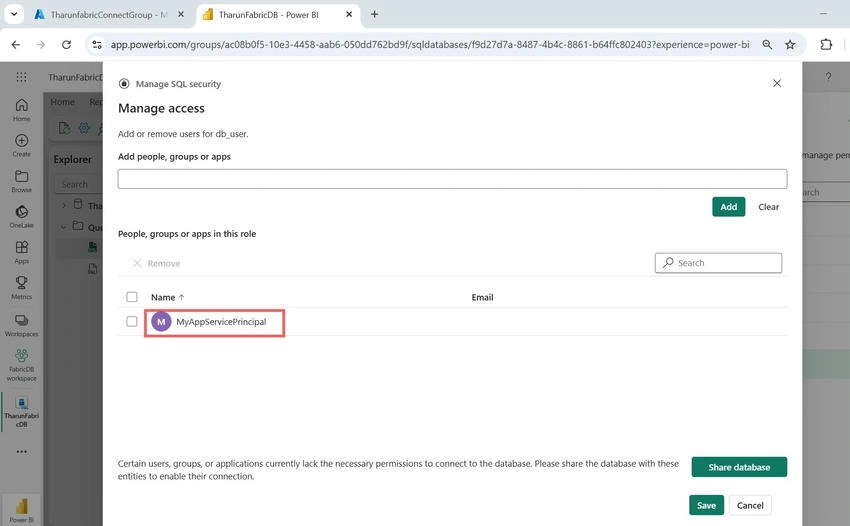Close the TharunFabricDB - Power BI tab
Screen dimensions: 850x526
tap(349, 15)
